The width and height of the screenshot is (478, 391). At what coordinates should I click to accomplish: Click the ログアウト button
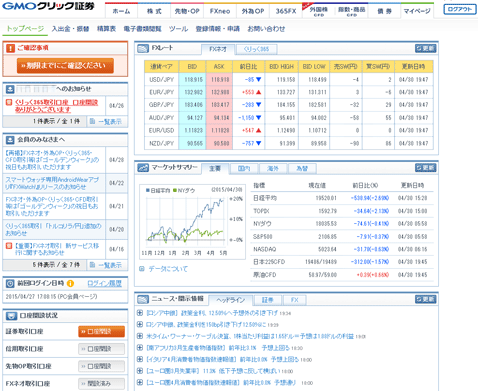coord(460,9)
